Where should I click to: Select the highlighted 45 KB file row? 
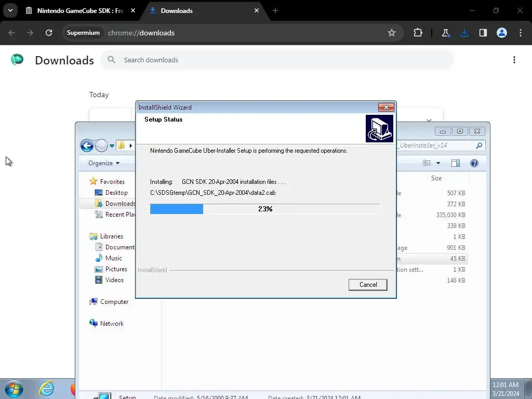[x=432, y=259]
